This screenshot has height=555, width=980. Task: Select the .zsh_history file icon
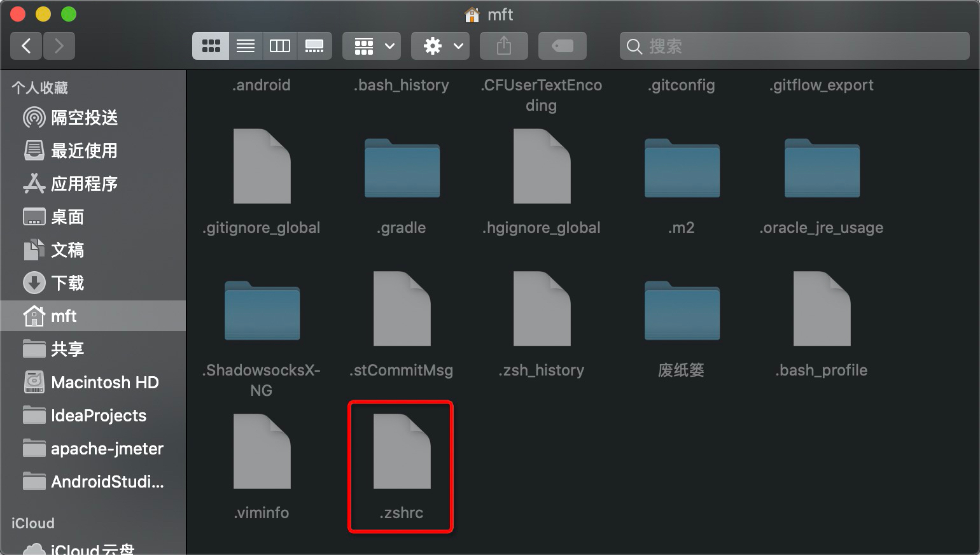click(x=542, y=309)
